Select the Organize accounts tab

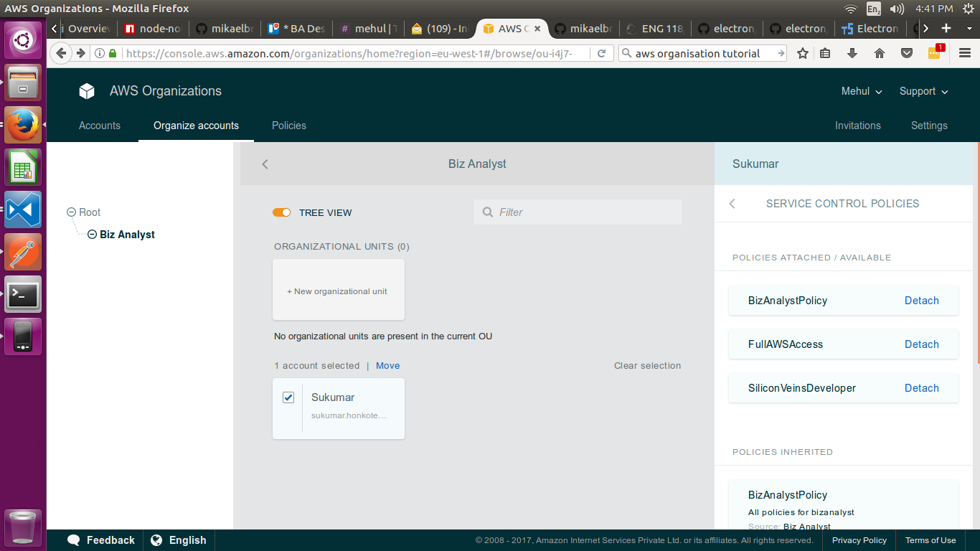click(196, 126)
